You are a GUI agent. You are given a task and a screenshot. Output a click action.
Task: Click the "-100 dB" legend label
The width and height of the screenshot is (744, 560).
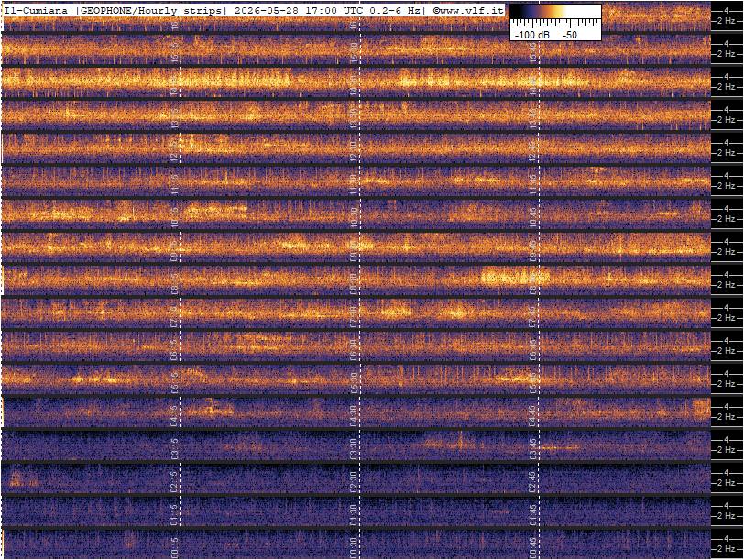coord(531,35)
